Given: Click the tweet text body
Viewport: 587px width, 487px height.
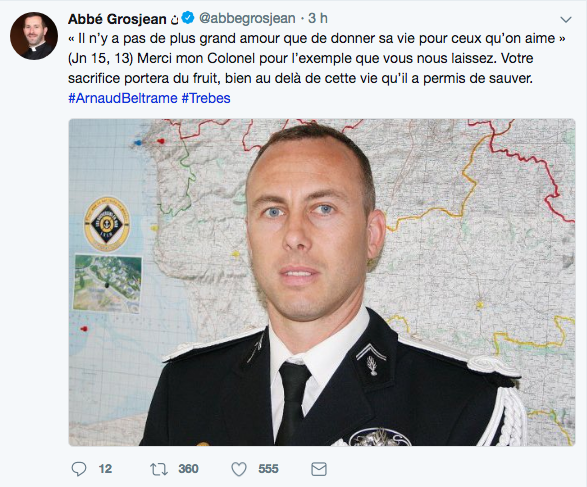Looking at the screenshot, I should pyautogui.click(x=317, y=58).
